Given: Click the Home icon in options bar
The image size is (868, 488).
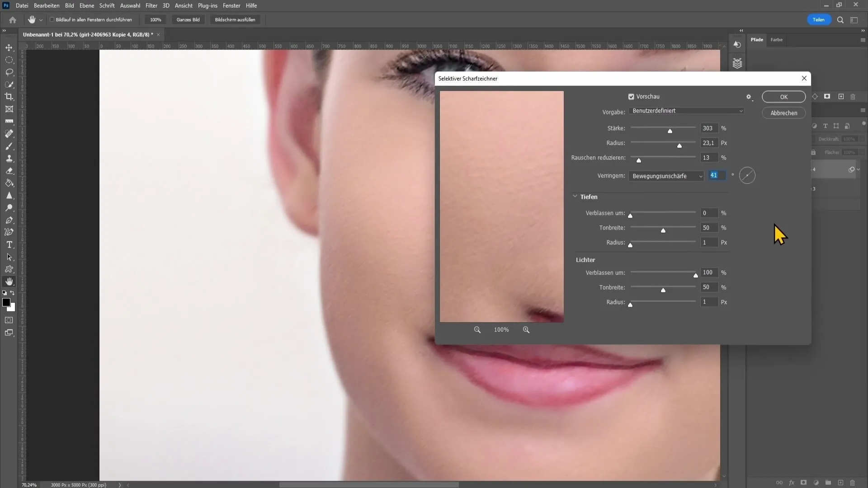Looking at the screenshot, I should point(13,20).
